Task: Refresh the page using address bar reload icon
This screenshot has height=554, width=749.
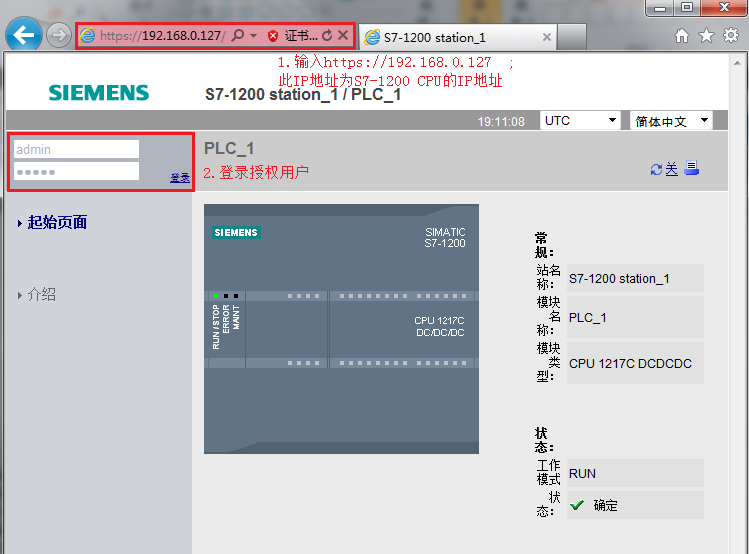Action: pos(327,35)
